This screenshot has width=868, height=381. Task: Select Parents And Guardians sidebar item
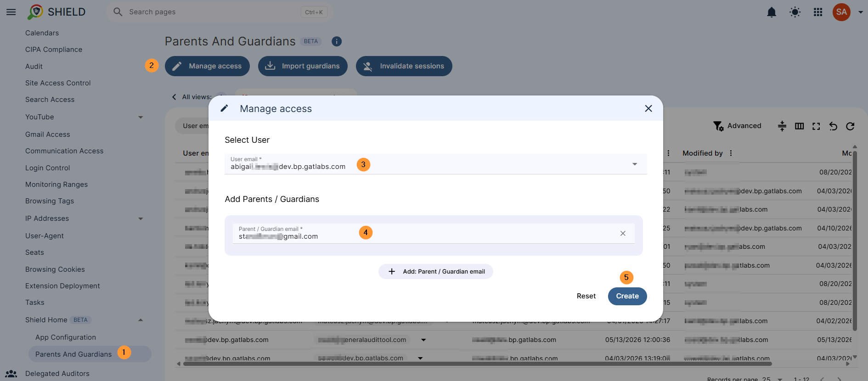tap(90, 354)
